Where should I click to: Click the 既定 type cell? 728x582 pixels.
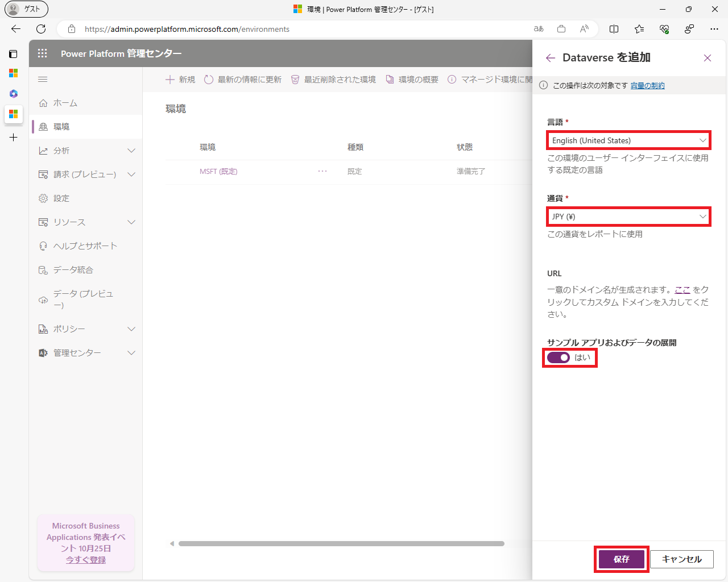coord(355,171)
